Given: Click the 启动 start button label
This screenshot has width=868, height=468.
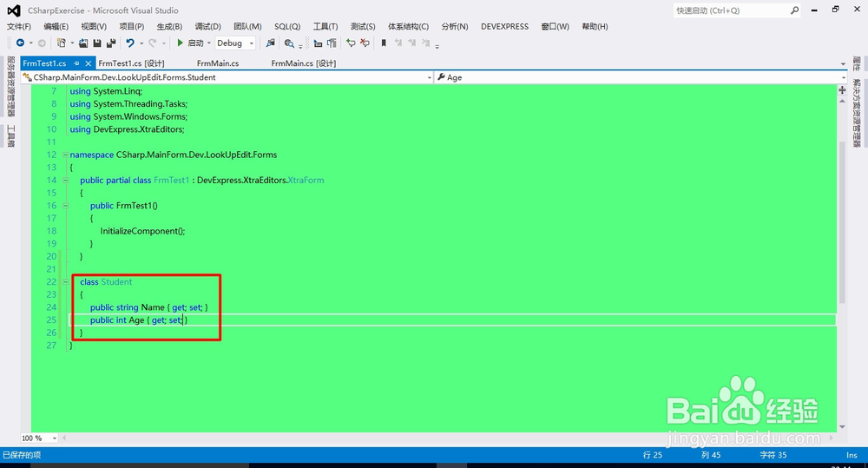Looking at the screenshot, I should click(195, 43).
